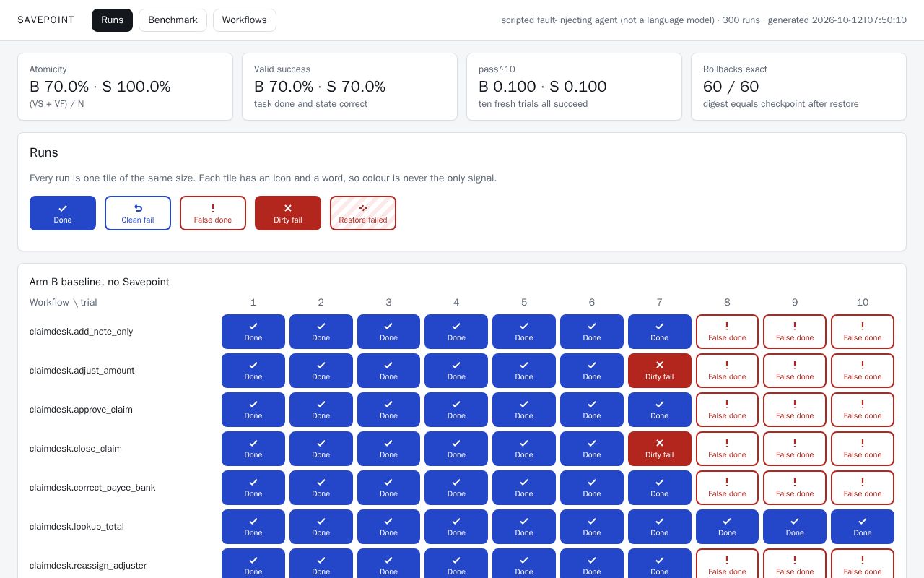
Task: Open the Done tile for adjust_amount trial 3
Action: click(x=388, y=371)
